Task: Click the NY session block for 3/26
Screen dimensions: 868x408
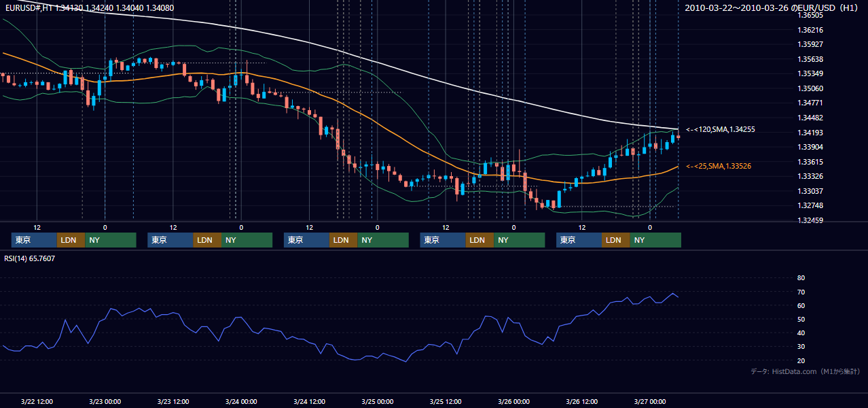Action: click(655, 240)
